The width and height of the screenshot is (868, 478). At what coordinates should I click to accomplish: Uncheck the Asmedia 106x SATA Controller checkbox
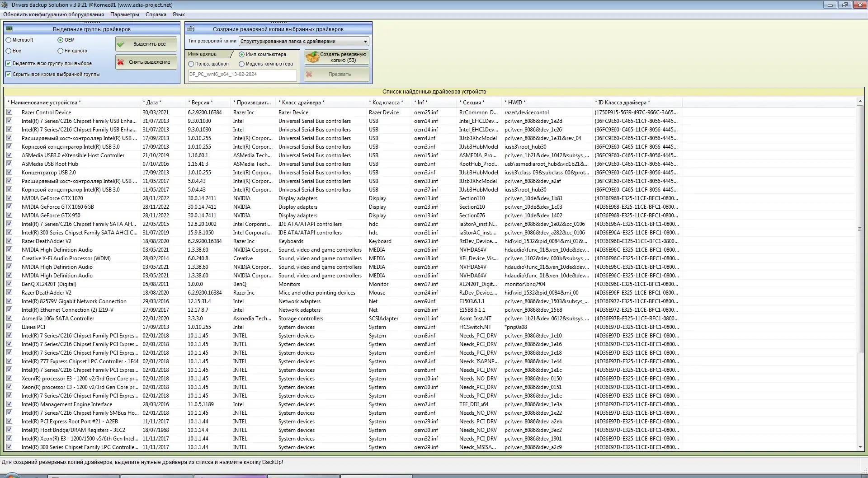pos(9,319)
